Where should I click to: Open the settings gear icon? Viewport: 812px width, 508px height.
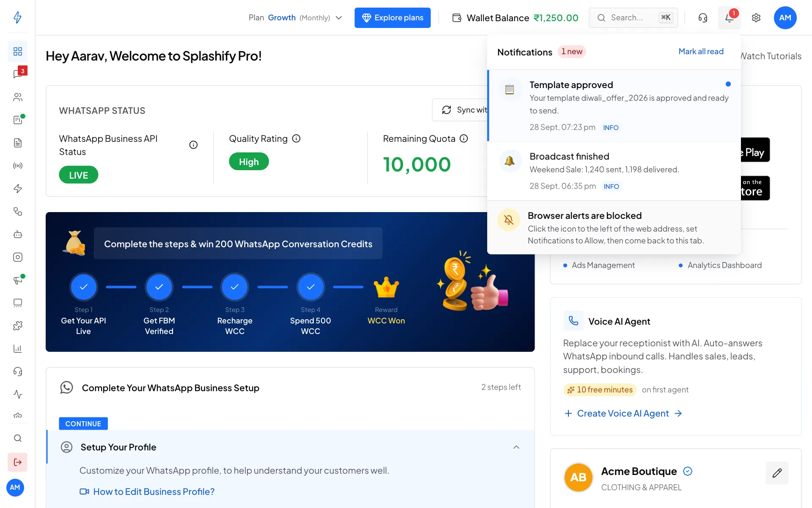(x=756, y=18)
